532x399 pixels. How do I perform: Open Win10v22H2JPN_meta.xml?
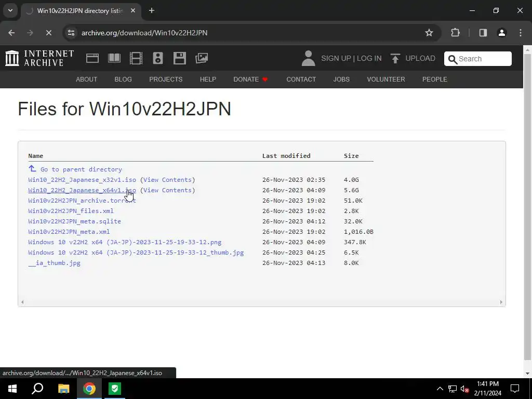point(69,232)
